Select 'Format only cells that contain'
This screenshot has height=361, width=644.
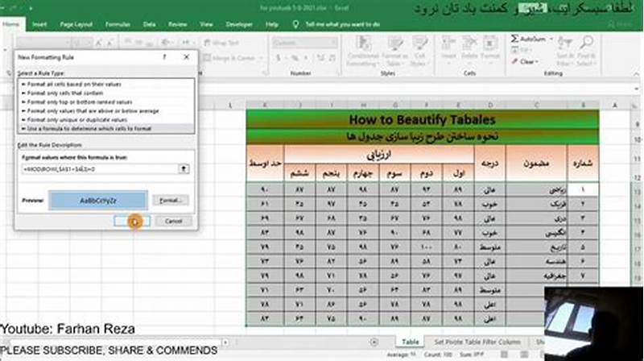coord(105,93)
